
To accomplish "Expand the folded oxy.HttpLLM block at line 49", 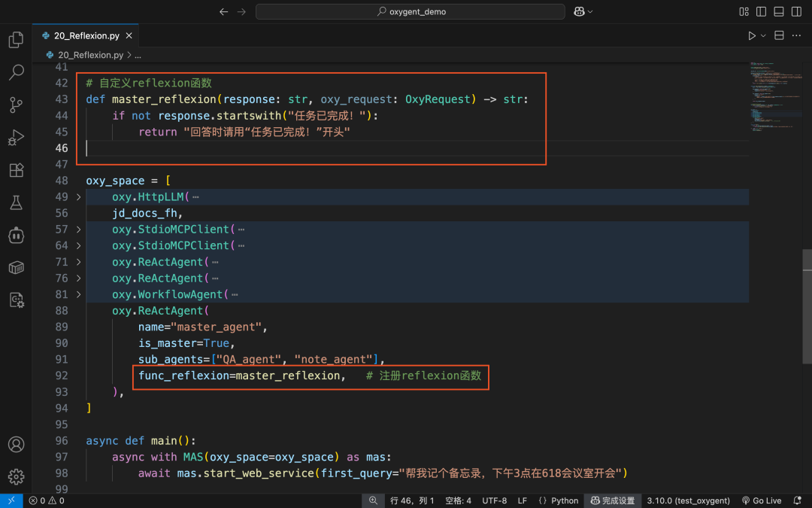I will coord(79,197).
